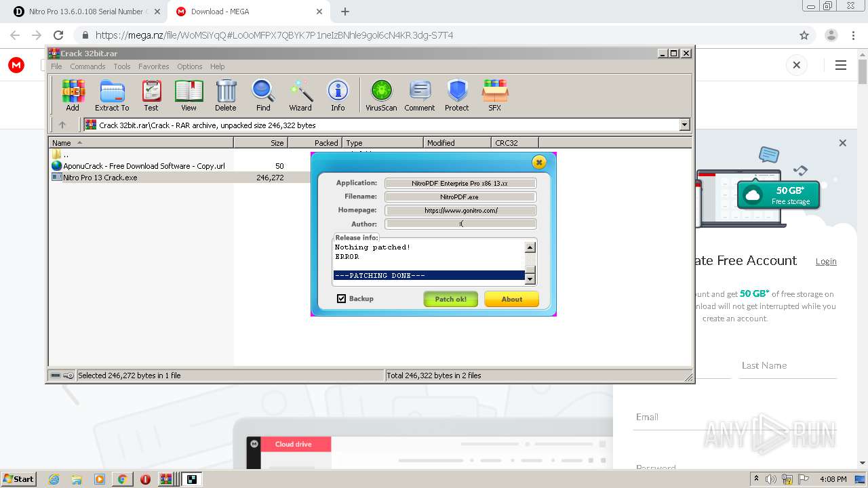
Task: Open MEGA hamburger menu
Action: [x=841, y=65]
